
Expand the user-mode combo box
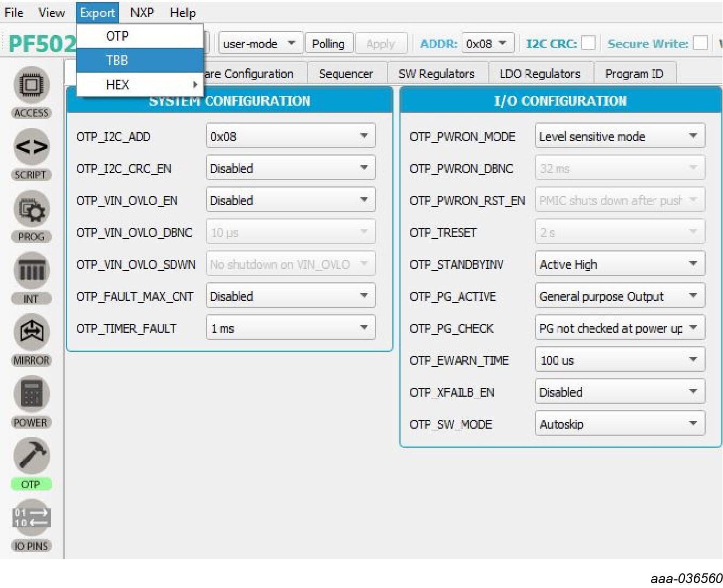pos(260,43)
